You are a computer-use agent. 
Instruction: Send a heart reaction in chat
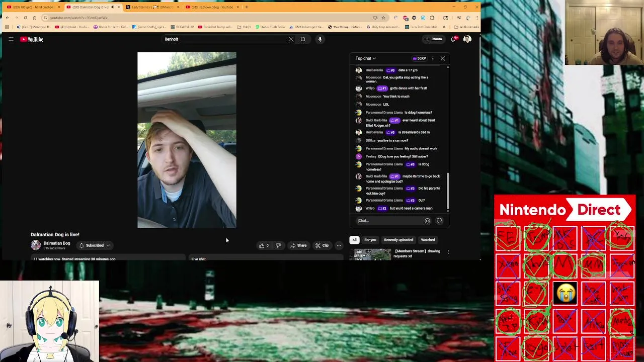coord(439,221)
